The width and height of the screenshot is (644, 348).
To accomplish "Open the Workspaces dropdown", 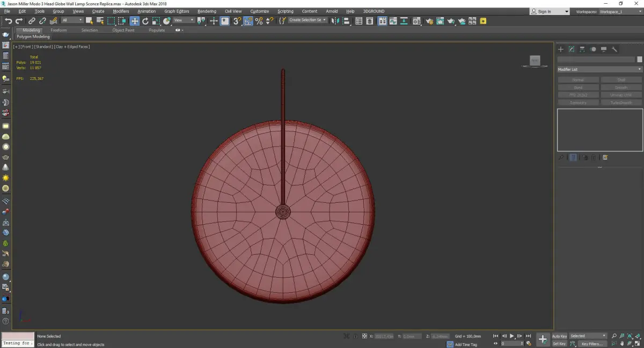I will [x=620, y=11].
